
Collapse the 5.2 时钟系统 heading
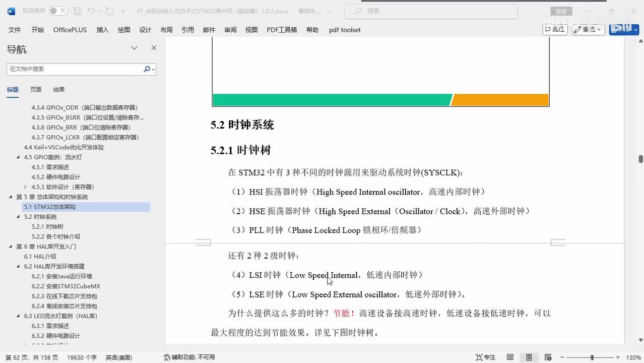click(x=19, y=217)
